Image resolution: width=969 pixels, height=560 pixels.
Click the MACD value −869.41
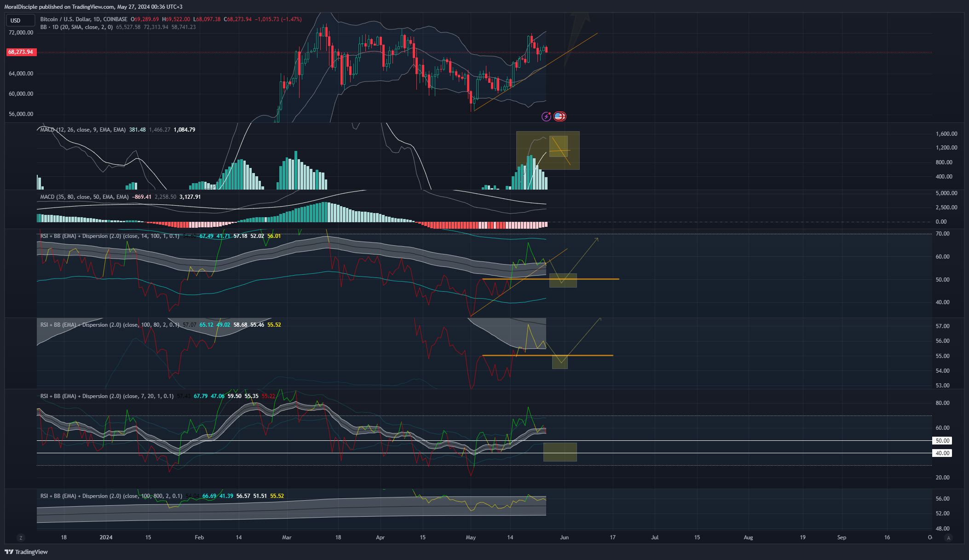[142, 197]
